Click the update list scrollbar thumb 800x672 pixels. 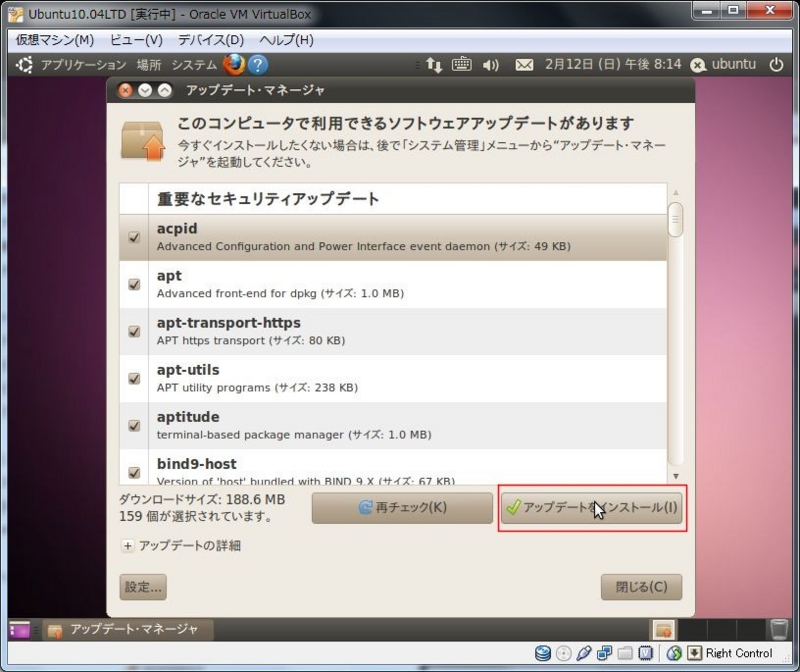(x=676, y=220)
